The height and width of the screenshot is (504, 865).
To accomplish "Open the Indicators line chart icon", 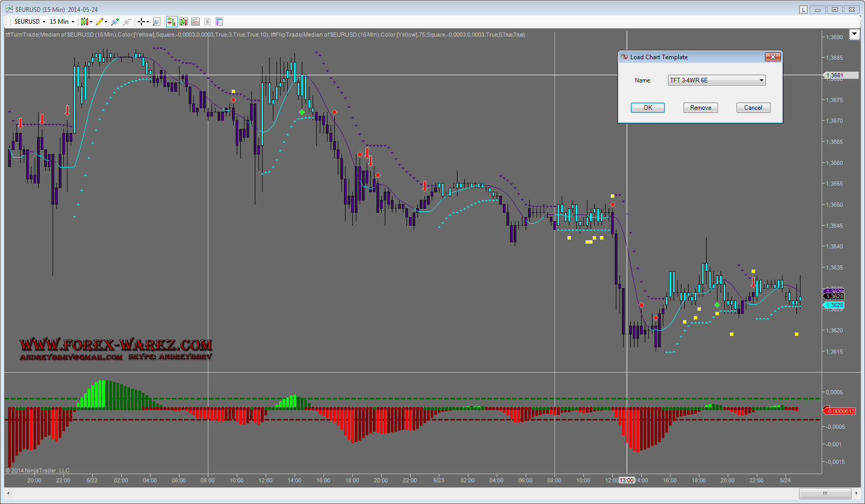I will [195, 22].
